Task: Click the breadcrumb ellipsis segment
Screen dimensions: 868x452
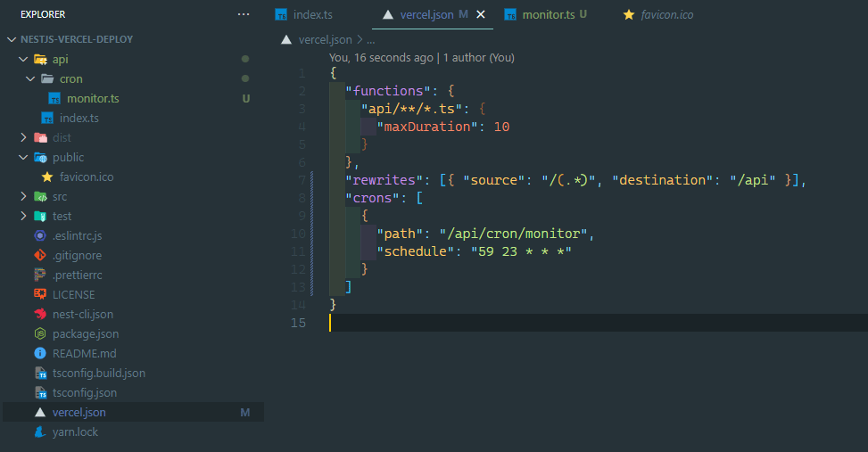Action: 371,40
